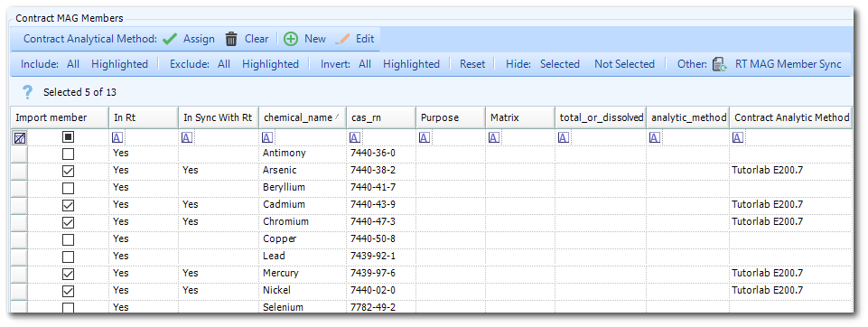Viewport: 868px width, 327px height.
Task: Uncheck the Import member box for Arsenic
Action: pyautogui.click(x=68, y=171)
